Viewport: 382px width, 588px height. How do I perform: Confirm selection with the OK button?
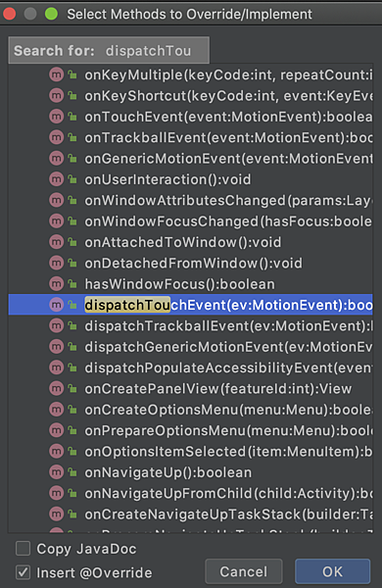point(332,571)
